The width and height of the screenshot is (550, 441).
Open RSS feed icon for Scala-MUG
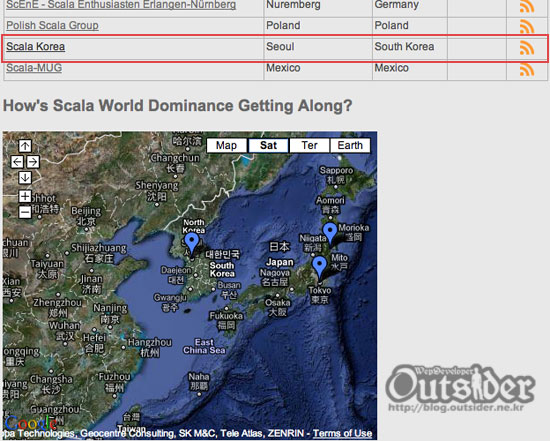coord(527,69)
